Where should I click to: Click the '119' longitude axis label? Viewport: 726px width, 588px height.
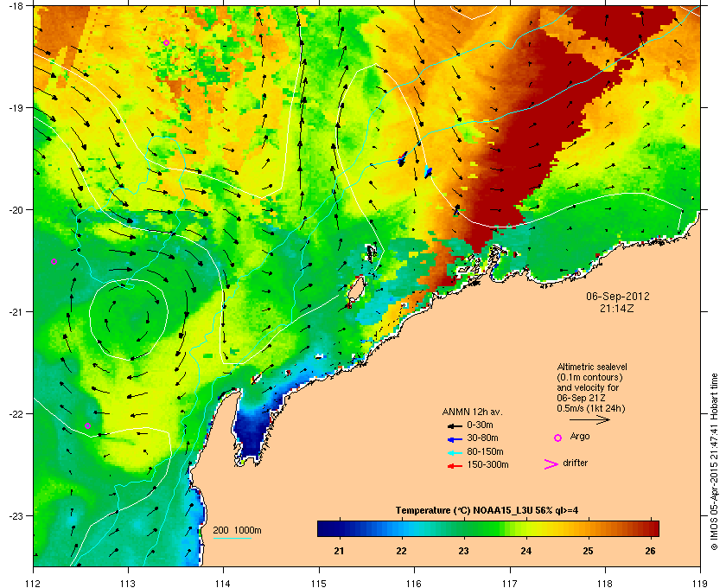(700, 583)
